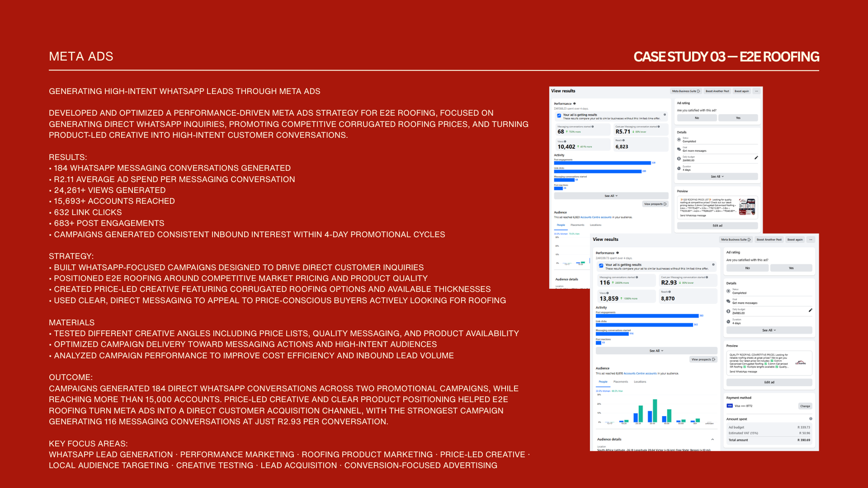Click Boost again in the R5.71 report
Screen dimensions: 868x488
click(x=742, y=91)
